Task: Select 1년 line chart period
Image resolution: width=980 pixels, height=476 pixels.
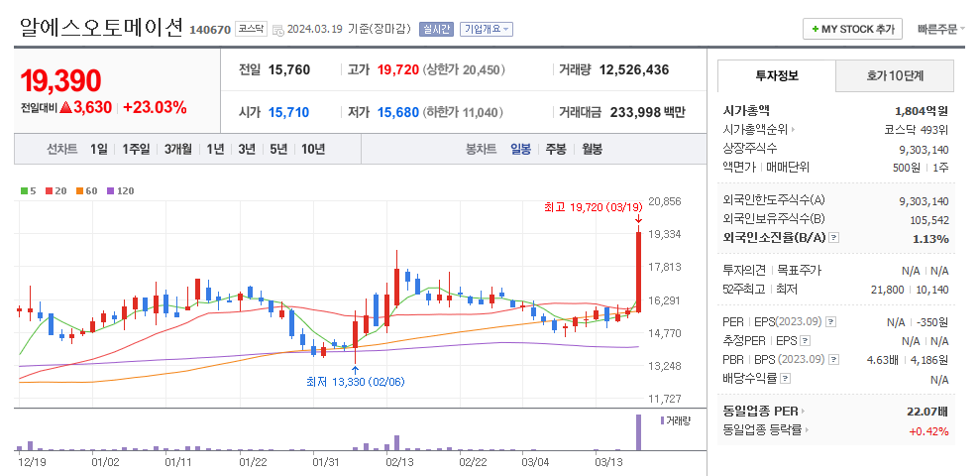Action: pos(215,150)
